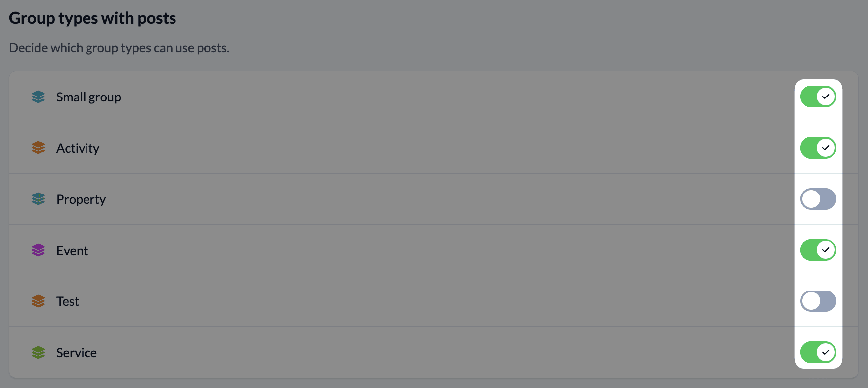Click the green Service layers icon
The image size is (868, 388).
38,353
